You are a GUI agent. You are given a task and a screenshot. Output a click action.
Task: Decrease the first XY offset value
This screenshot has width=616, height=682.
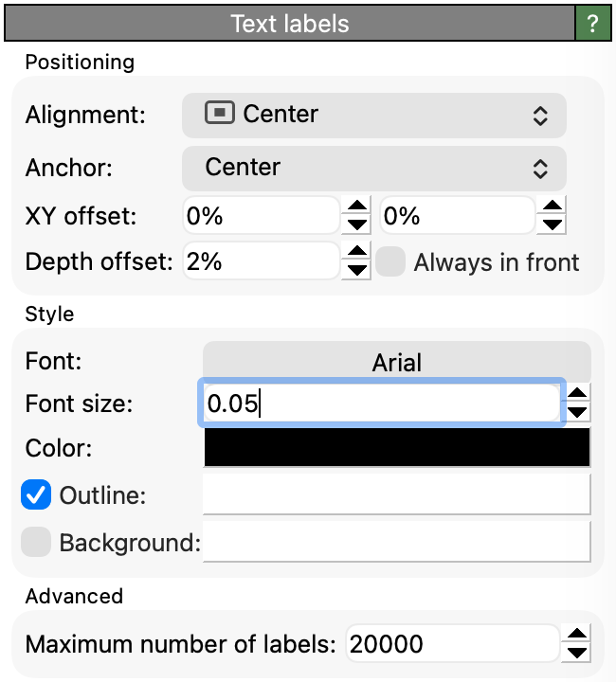click(x=356, y=224)
